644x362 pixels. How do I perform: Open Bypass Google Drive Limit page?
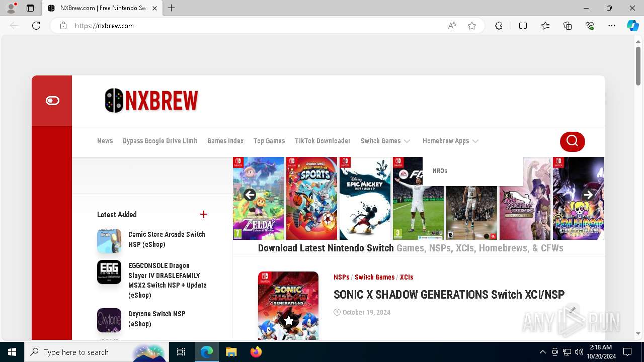[x=160, y=141]
